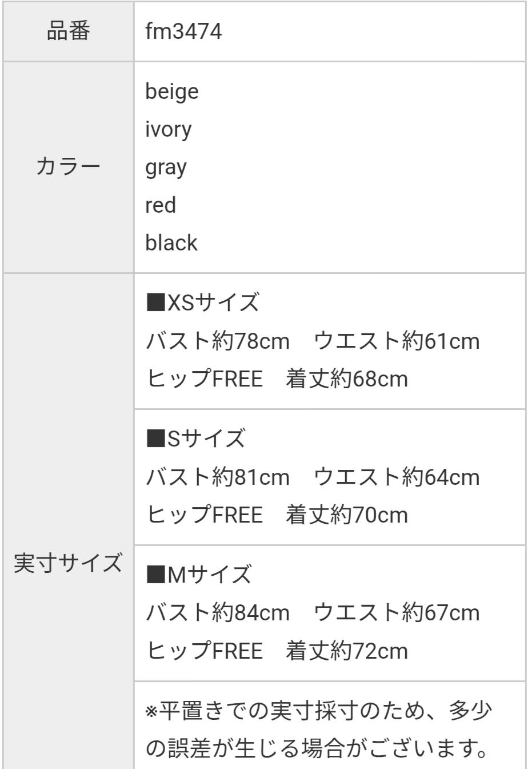Click the gray color entry
The height and width of the screenshot is (769, 532).
click(166, 168)
